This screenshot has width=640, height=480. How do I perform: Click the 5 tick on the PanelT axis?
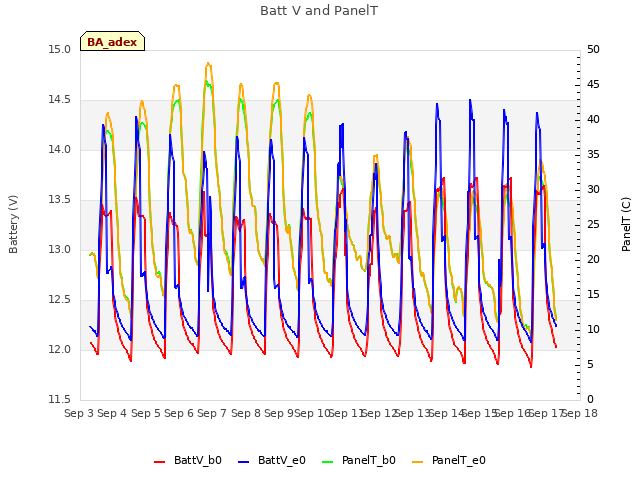tap(590, 364)
